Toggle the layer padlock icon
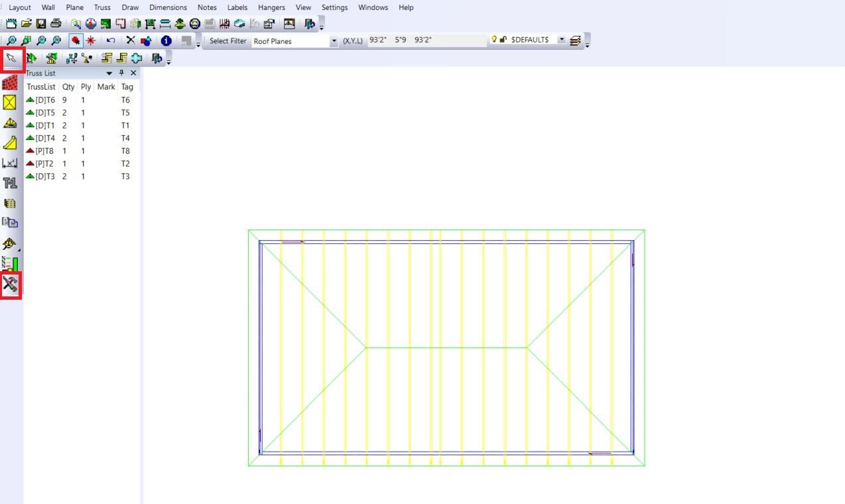Viewport: 845px width, 504px height. tap(503, 40)
